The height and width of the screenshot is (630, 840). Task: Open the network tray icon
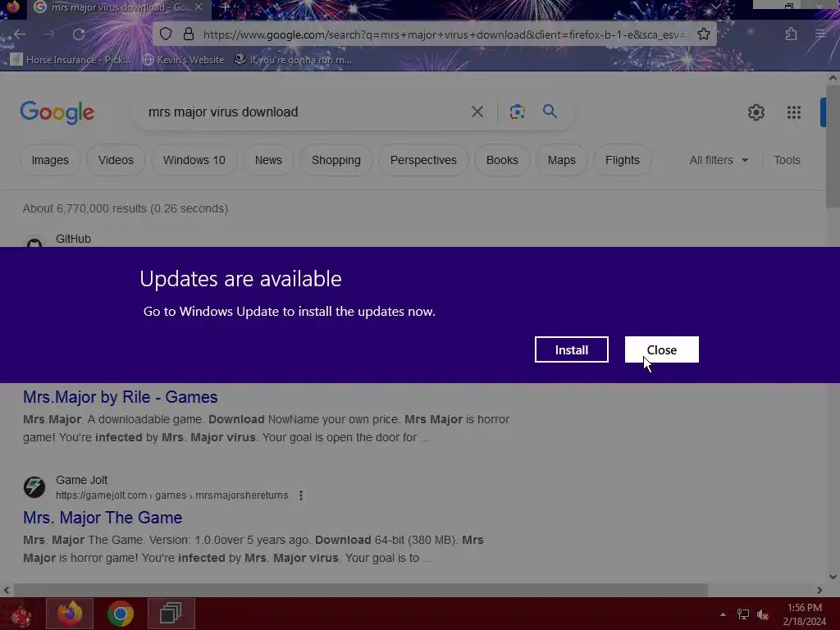click(x=742, y=614)
